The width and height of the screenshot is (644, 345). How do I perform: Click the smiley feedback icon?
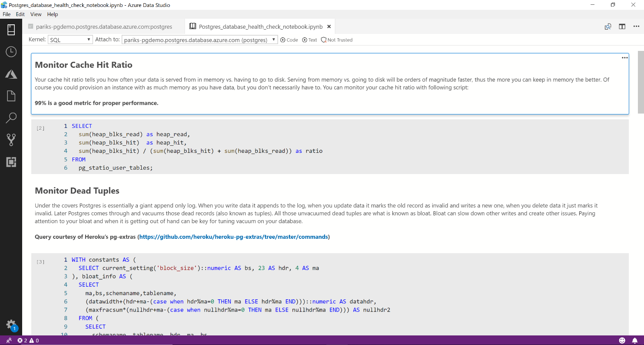(622, 340)
